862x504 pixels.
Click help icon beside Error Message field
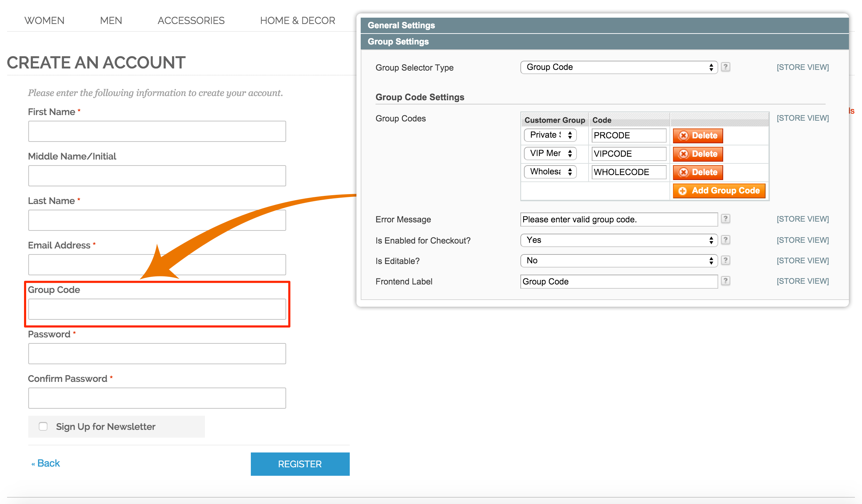coord(725,219)
